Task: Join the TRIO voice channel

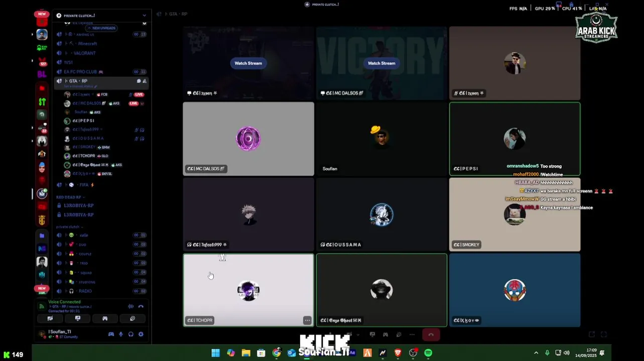Action: click(102, 263)
